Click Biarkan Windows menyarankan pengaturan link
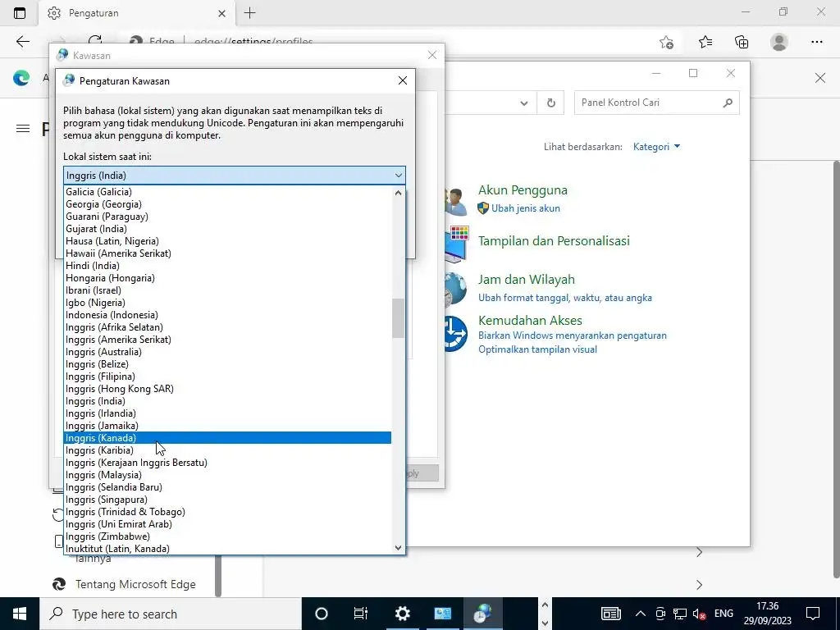Image resolution: width=840 pixels, height=630 pixels. (572, 336)
